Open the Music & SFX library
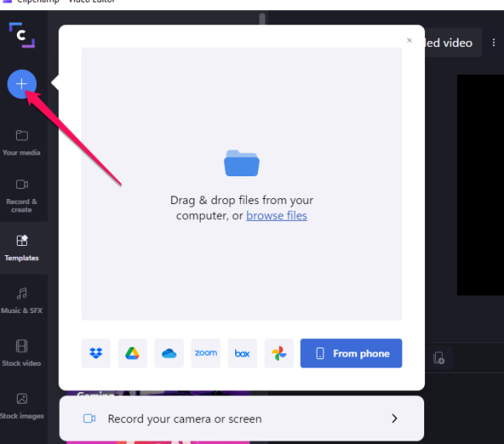 pos(22,300)
